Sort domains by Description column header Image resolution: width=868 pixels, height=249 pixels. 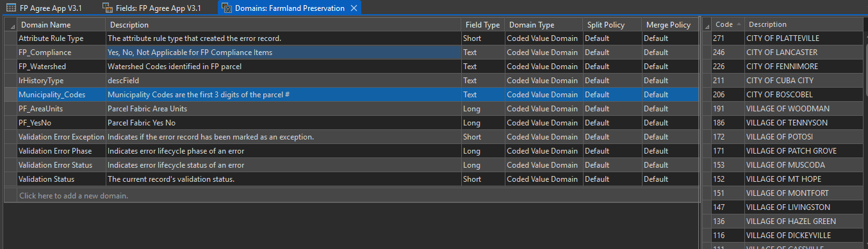[x=283, y=25]
